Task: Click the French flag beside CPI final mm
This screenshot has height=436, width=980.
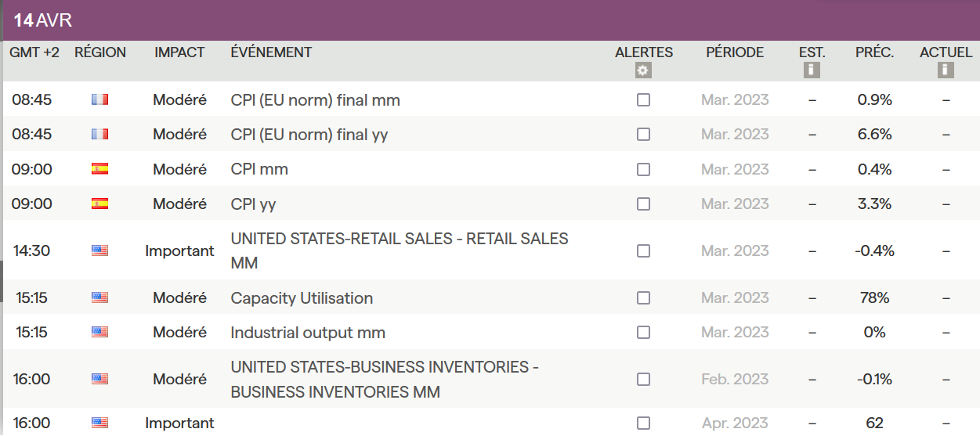Action: click(99, 100)
